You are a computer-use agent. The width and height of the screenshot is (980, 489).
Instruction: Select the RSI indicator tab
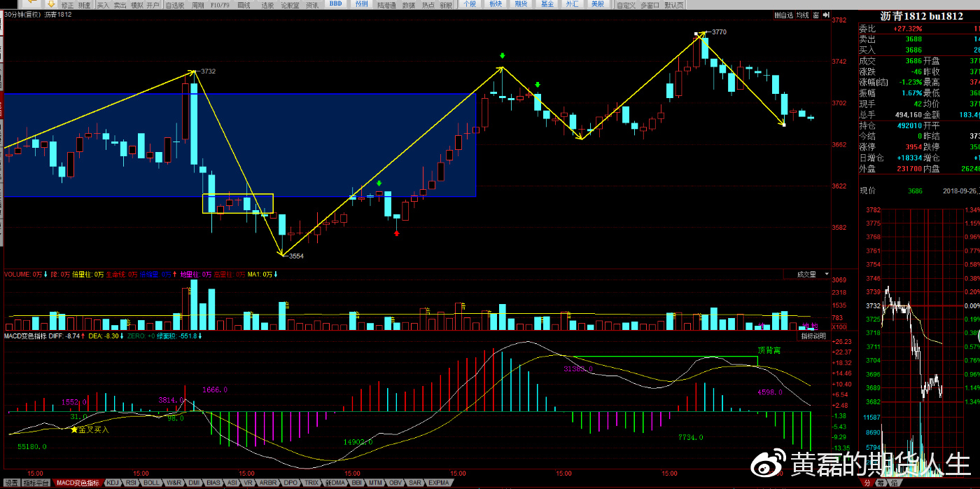[131, 483]
